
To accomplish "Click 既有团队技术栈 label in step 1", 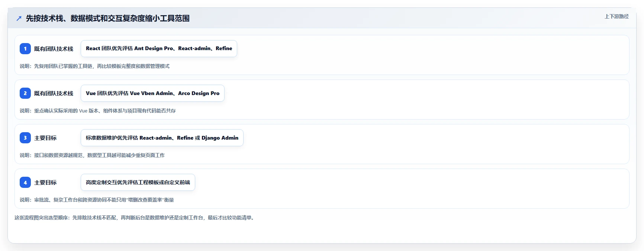I will coord(54,49).
